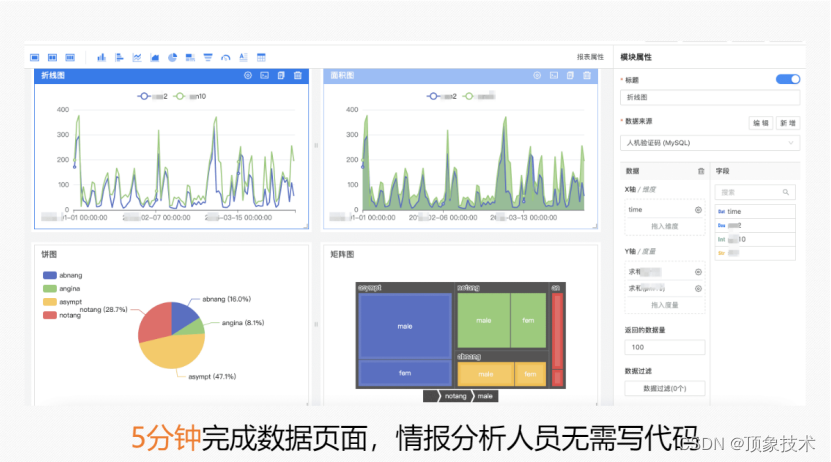The image size is (831, 462).
Task: Add a text block from toolbar
Action: [243, 57]
